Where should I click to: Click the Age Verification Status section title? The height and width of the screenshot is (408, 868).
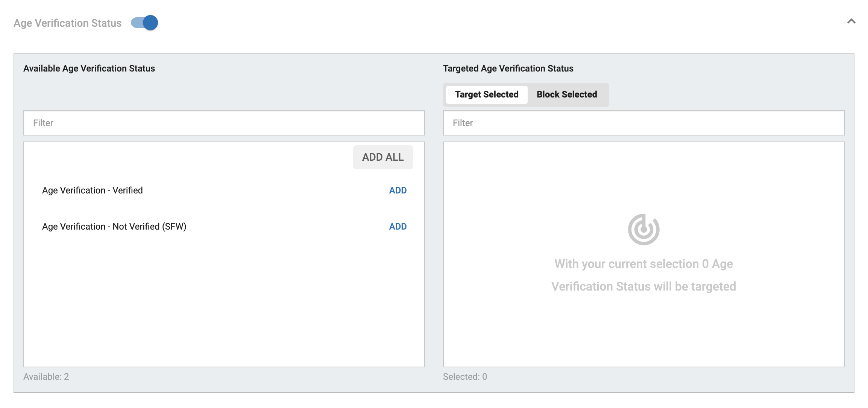click(68, 23)
